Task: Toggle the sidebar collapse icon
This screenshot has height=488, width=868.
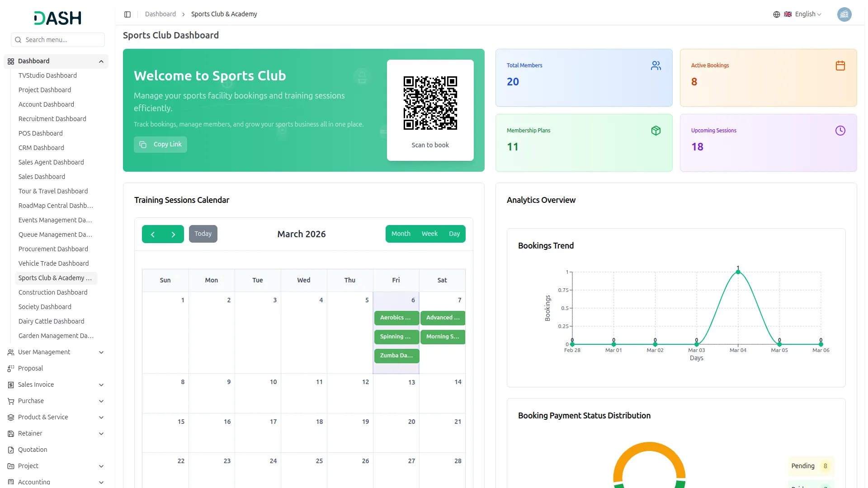Action: point(127,14)
